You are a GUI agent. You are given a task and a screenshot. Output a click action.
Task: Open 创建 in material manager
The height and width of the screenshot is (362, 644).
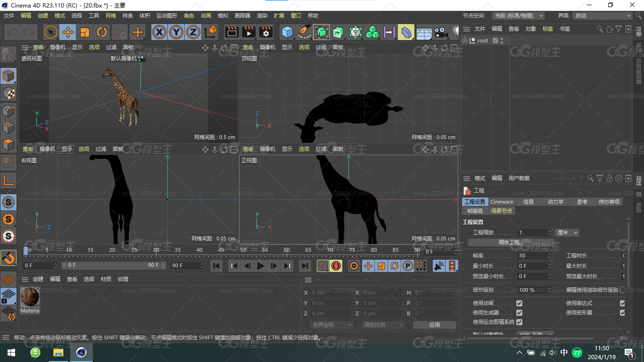38,279
